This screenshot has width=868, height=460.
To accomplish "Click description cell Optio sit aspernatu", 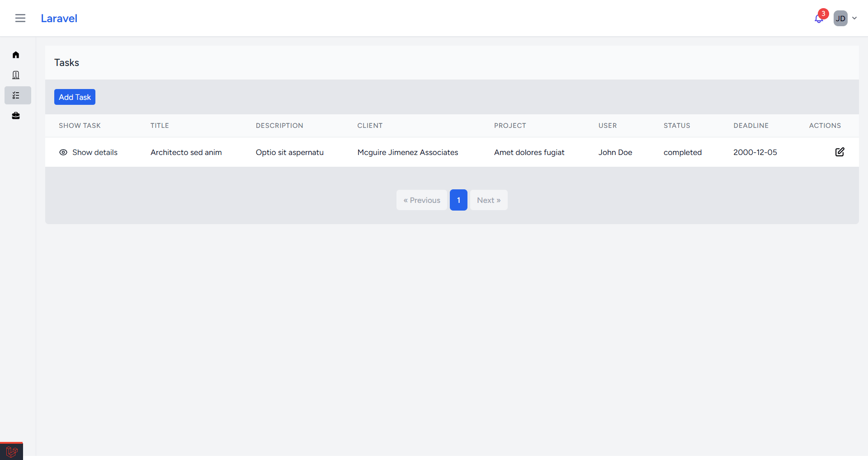I will coord(290,153).
